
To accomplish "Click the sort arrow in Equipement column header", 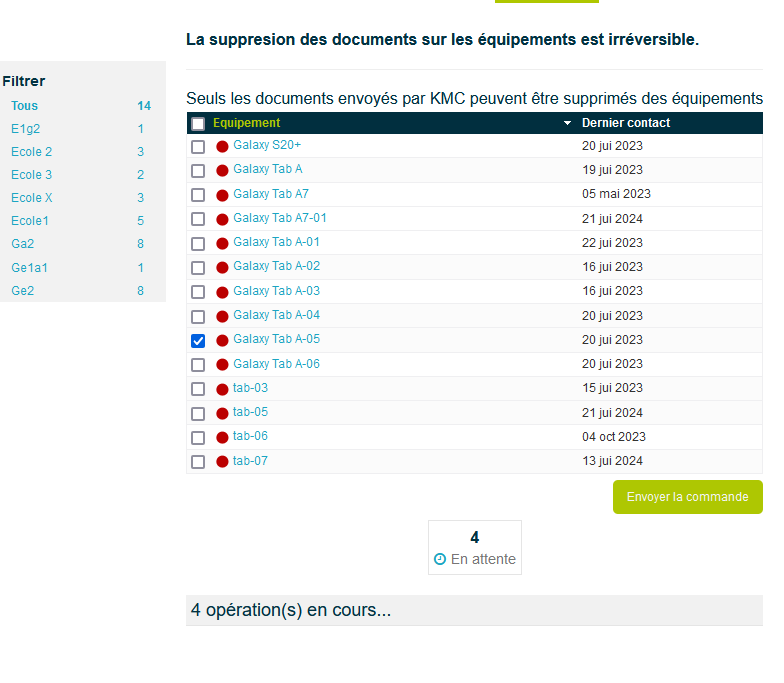I will click(568, 123).
